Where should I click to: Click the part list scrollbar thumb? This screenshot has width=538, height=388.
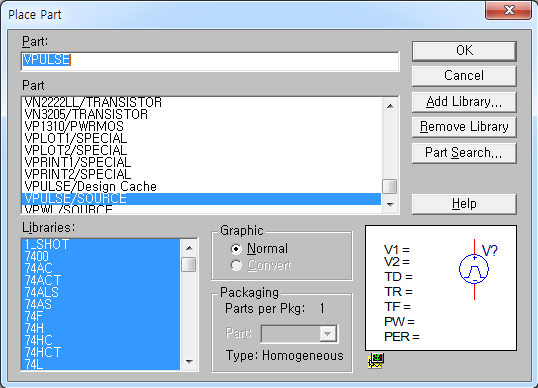[389, 187]
